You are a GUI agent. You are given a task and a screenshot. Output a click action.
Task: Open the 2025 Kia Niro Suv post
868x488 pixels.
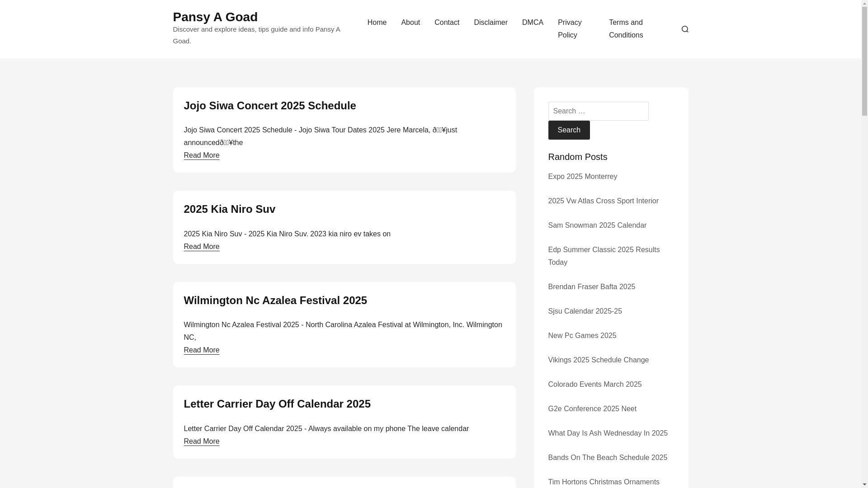[x=229, y=209]
